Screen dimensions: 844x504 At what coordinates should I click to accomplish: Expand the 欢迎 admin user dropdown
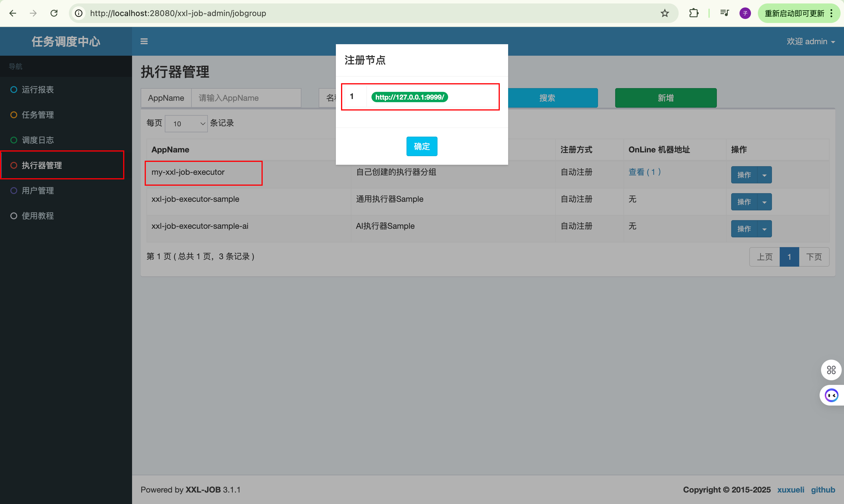point(810,41)
